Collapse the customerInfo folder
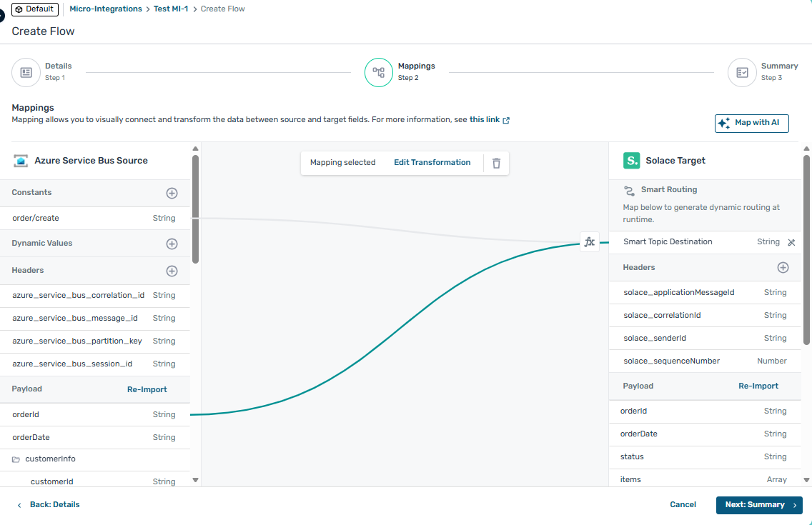The image size is (812, 525). click(x=16, y=459)
